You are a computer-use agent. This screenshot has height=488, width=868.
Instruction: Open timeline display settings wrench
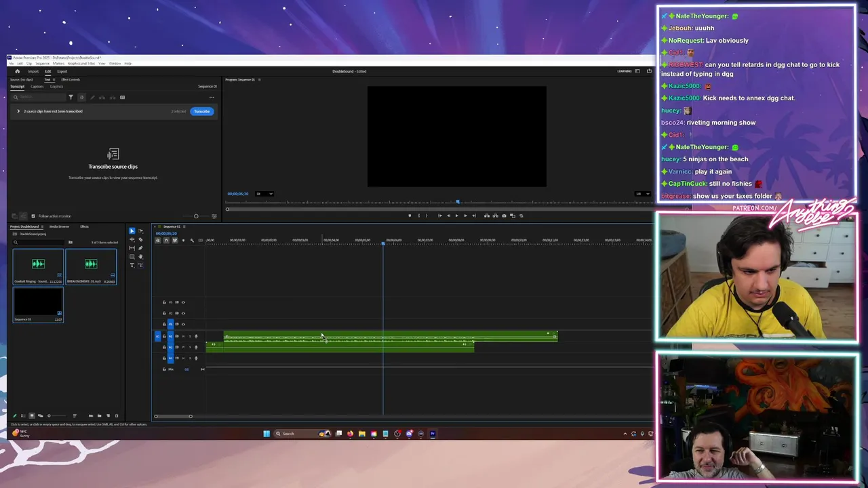[192, 241]
